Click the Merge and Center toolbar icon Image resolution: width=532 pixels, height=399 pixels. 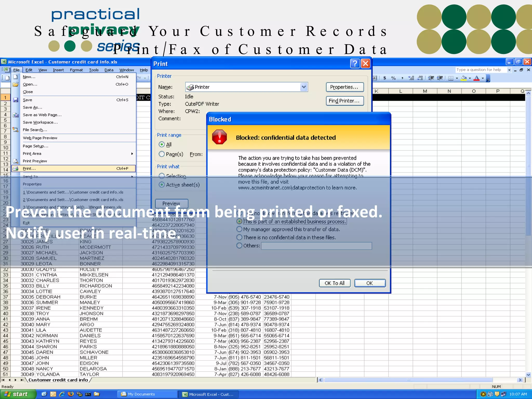coord(375,78)
